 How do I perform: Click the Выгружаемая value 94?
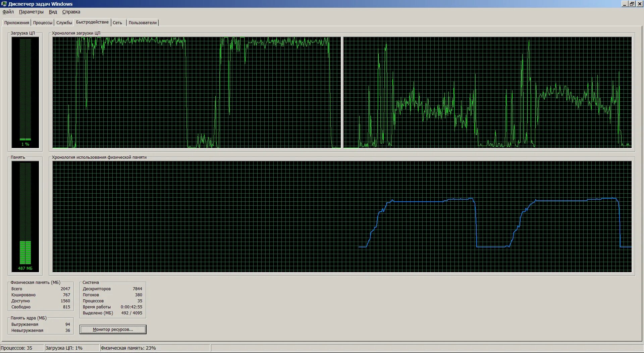68,324
